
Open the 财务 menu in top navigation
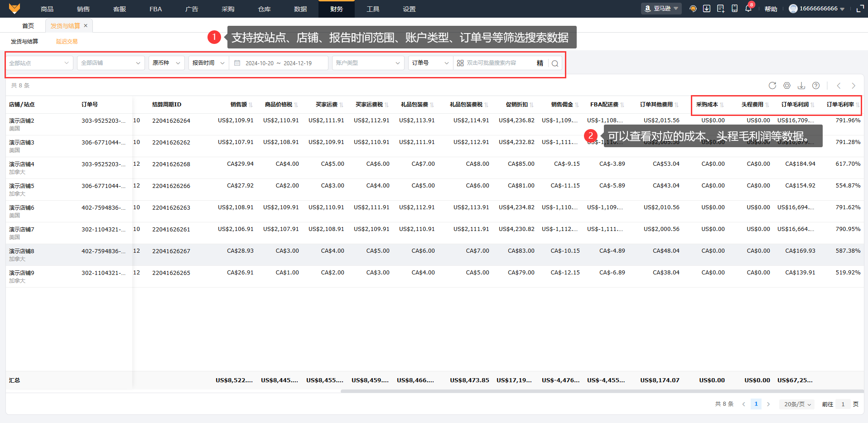tap(336, 9)
